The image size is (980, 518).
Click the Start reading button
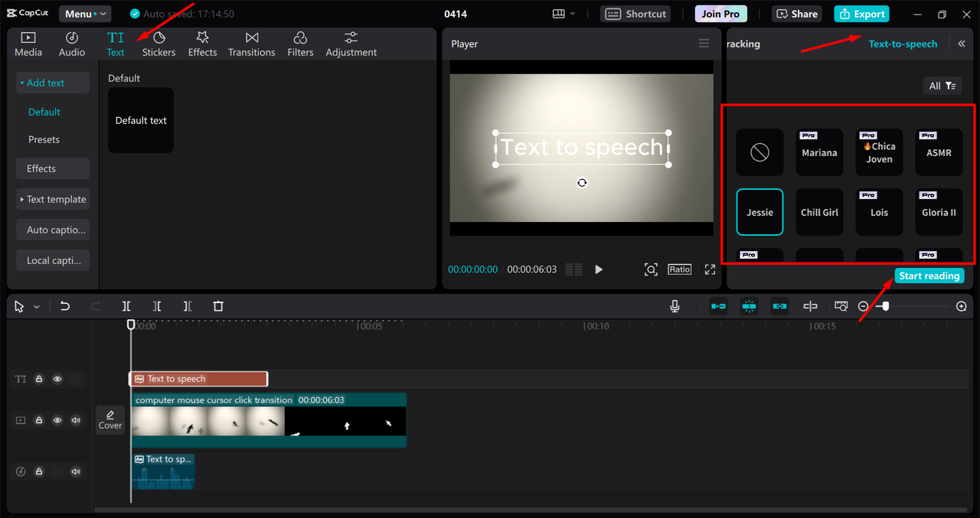(929, 275)
